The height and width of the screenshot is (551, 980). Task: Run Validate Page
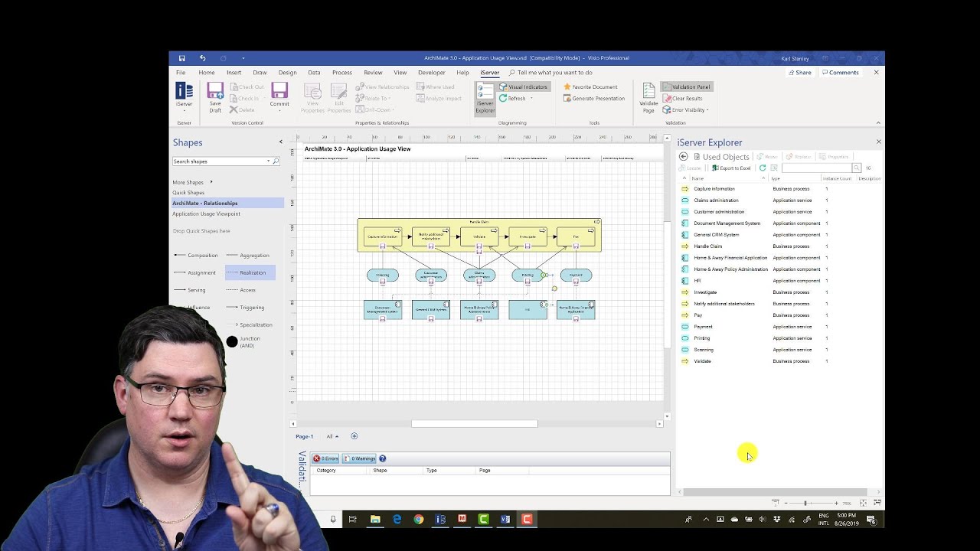[648, 98]
